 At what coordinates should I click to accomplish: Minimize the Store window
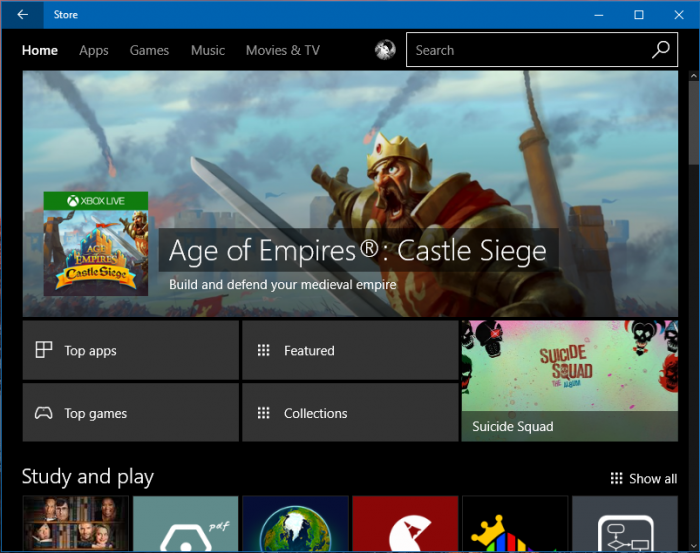point(599,15)
